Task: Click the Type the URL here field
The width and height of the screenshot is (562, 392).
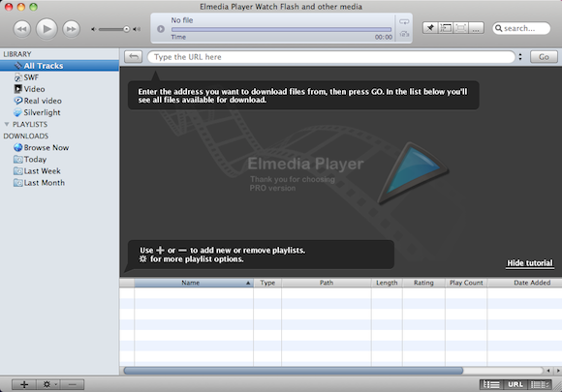Action: [x=331, y=57]
